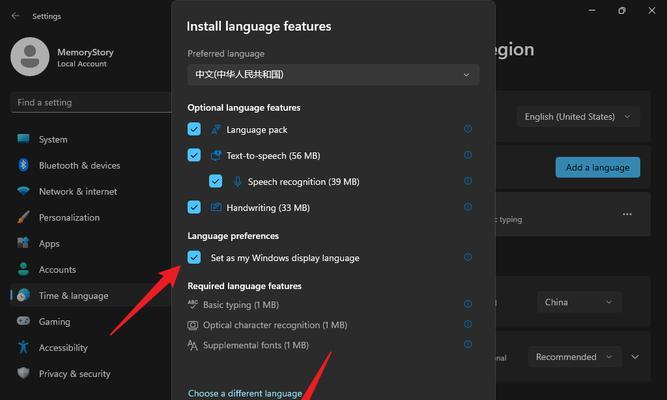Show info for Language pack
Image resolution: width=667 pixels, height=400 pixels.
[x=467, y=129]
